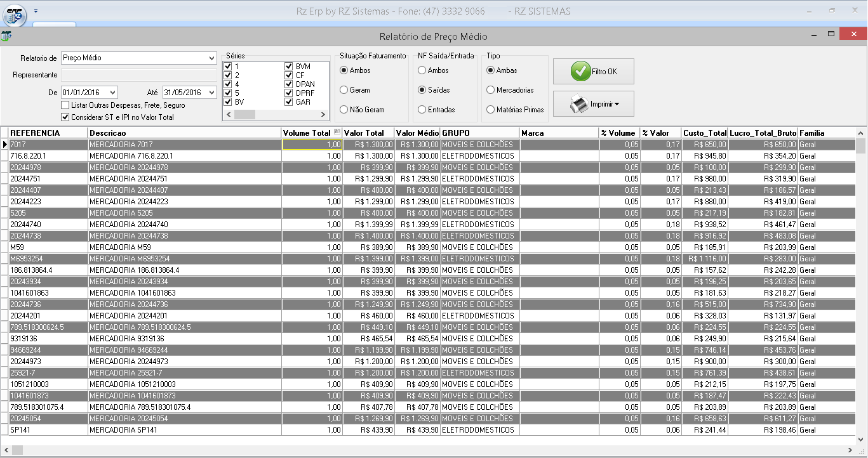Click the GRUPO column header
868x458 pixels.
479,133
